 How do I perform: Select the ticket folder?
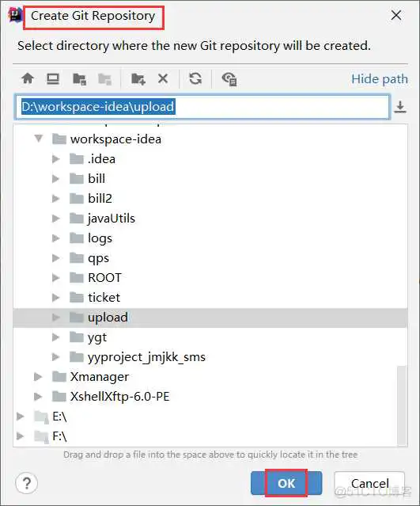(104, 298)
